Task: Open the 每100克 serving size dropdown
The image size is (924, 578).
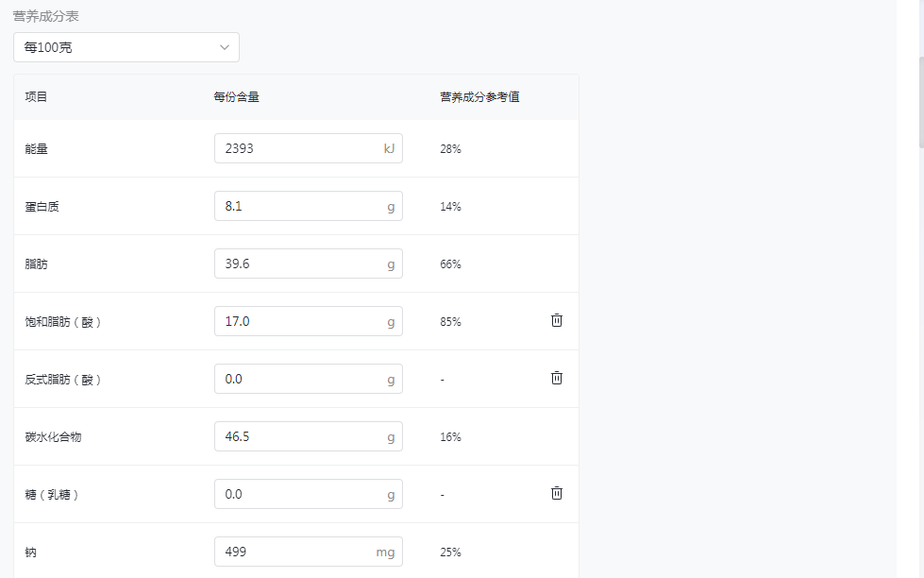Action: click(x=126, y=47)
